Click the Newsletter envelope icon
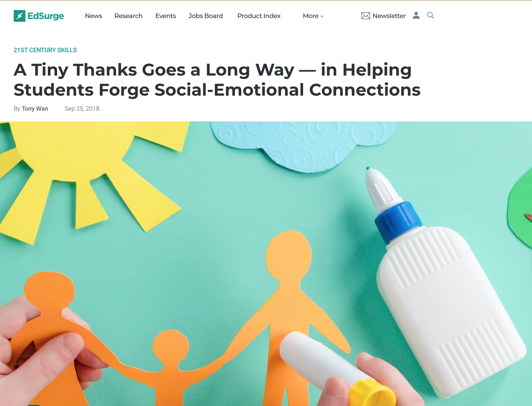532x406 pixels. [x=366, y=16]
